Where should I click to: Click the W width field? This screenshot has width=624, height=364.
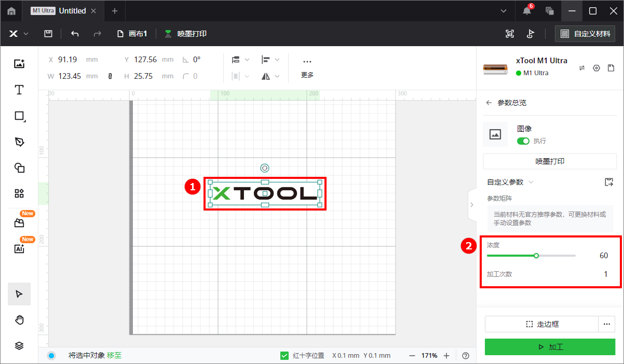click(x=73, y=76)
